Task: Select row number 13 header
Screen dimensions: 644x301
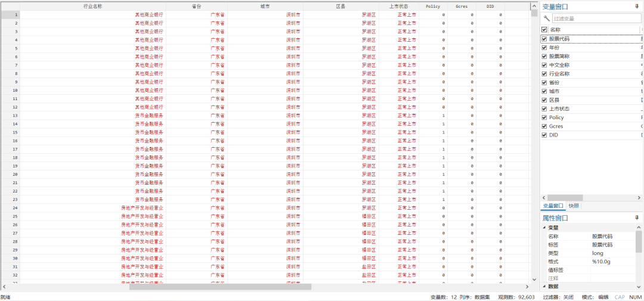Action: pyautogui.click(x=10, y=116)
